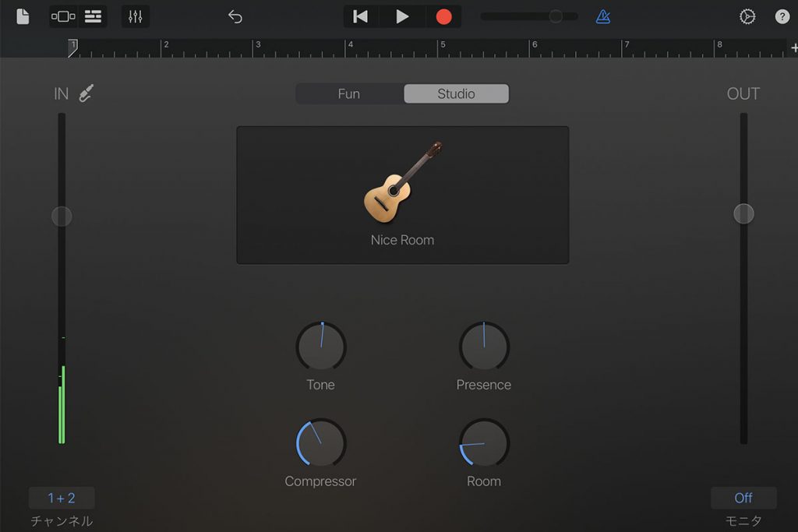
Task: Select the Studio tab
Action: pyautogui.click(x=456, y=93)
